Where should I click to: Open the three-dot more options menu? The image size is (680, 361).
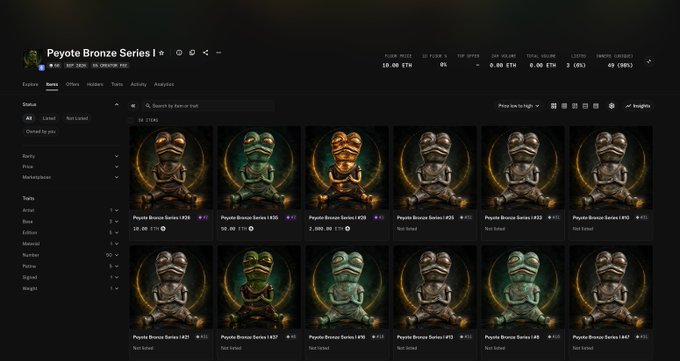tap(219, 53)
